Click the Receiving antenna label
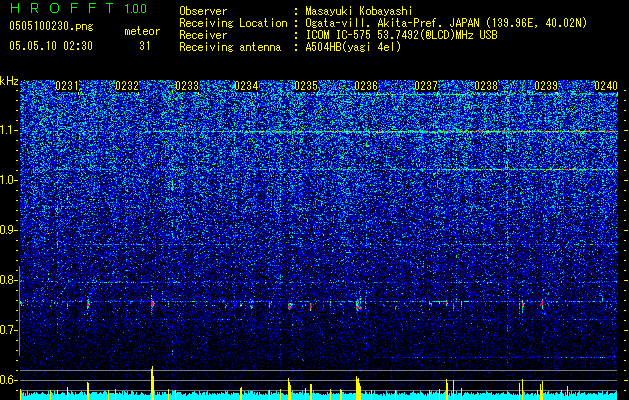The width and height of the screenshot is (629, 400). coord(230,47)
